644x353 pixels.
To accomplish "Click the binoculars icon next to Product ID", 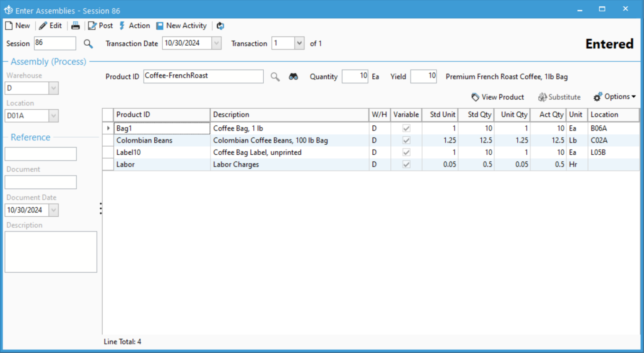I will [x=293, y=77].
